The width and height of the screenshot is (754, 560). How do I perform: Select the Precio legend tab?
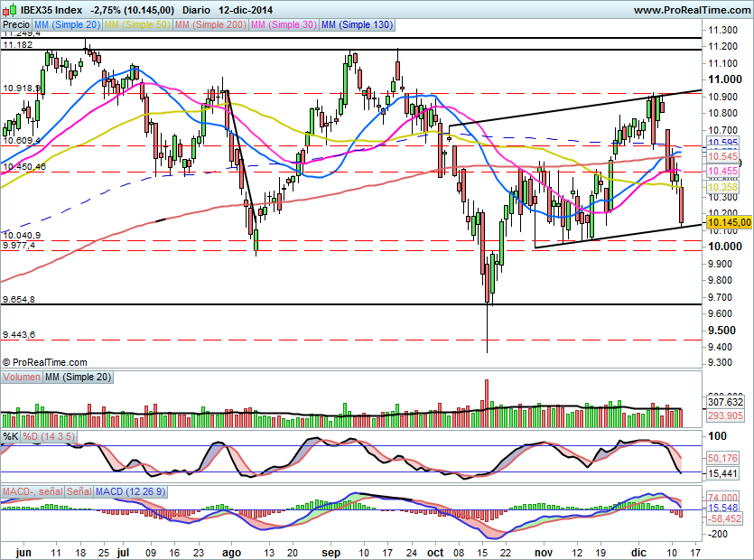coord(16,24)
